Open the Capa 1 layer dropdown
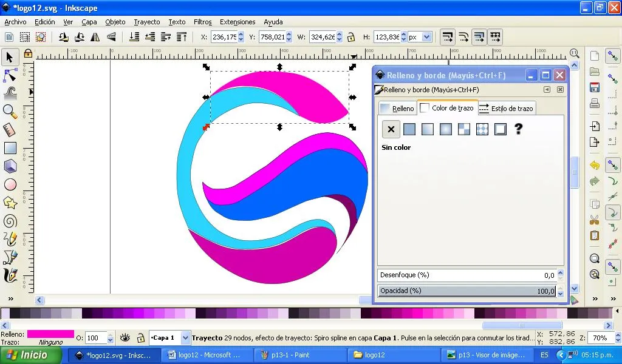The height and width of the screenshot is (364, 622). [185, 338]
